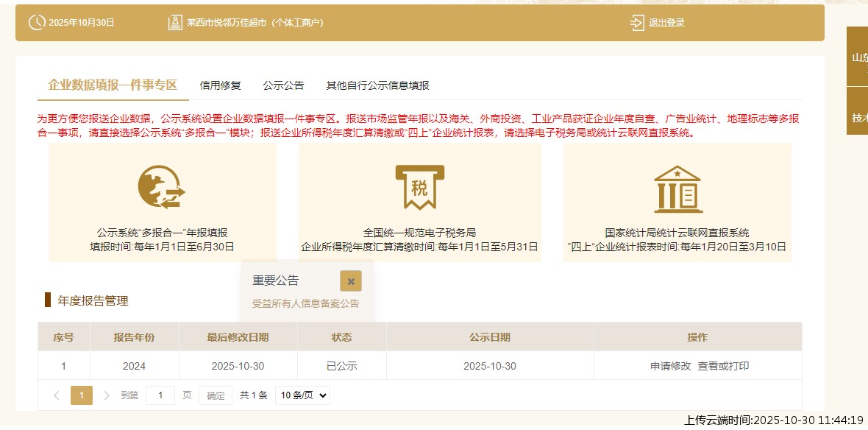868x430 pixels.
Task: Click the page number input field
Action: (x=160, y=395)
